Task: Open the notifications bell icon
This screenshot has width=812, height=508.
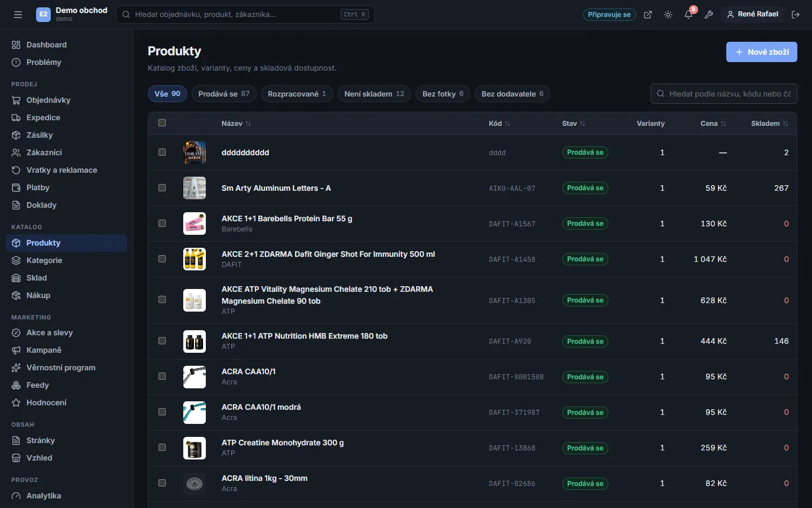Action: [x=689, y=15]
